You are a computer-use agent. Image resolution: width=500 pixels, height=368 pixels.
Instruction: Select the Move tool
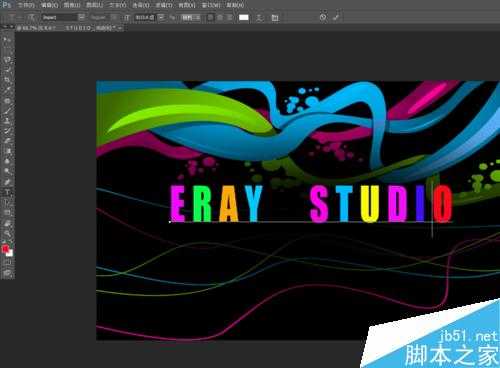click(7, 40)
